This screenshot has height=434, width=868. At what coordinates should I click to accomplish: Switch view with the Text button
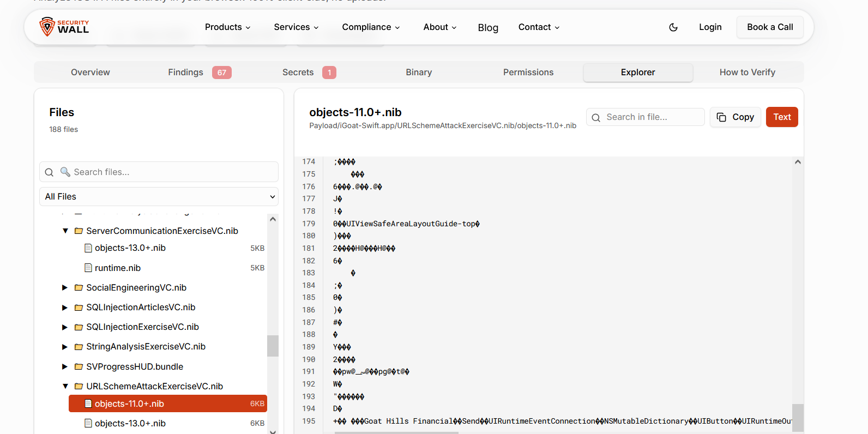coord(781,117)
